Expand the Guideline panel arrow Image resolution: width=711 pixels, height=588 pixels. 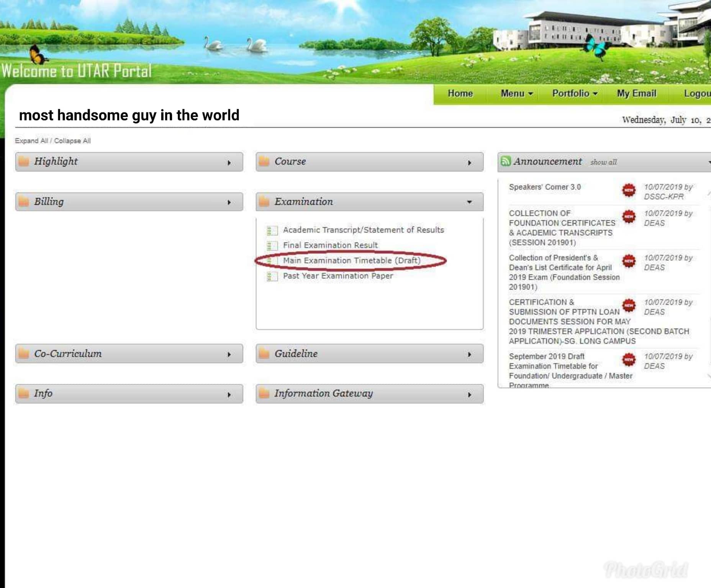click(470, 354)
